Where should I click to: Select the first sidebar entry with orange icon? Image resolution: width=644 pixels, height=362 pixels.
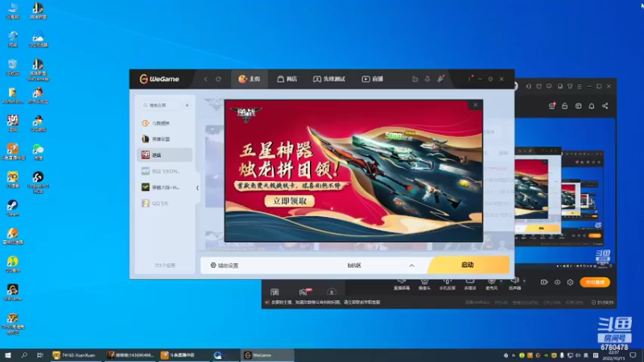click(165, 123)
